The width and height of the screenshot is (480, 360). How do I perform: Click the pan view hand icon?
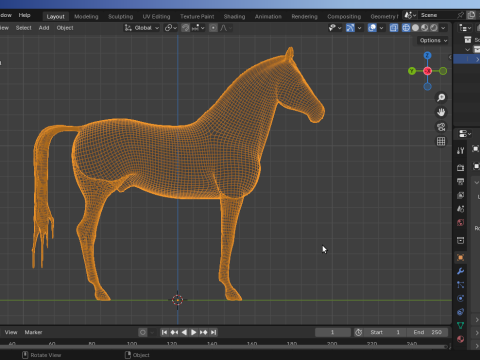[x=441, y=112]
